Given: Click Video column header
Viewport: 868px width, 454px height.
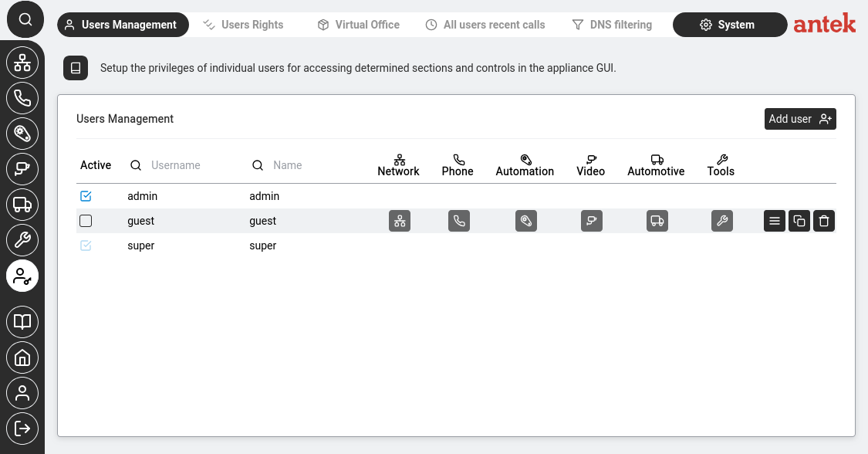Looking at the screenshot, I should coord(591,165).
